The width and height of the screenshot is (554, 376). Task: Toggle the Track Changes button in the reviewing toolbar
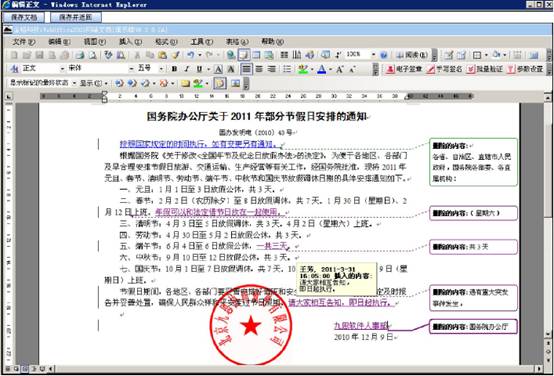pos(220,83)
